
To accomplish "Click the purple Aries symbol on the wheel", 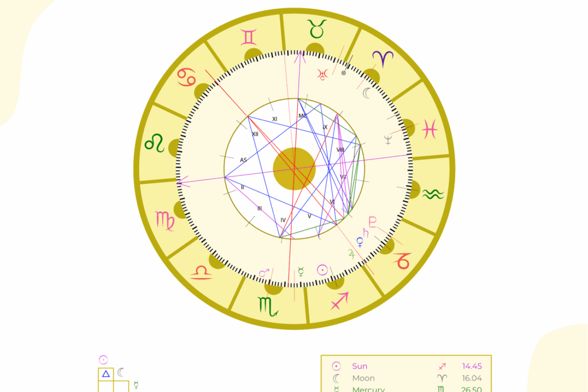I will point(383,59).
